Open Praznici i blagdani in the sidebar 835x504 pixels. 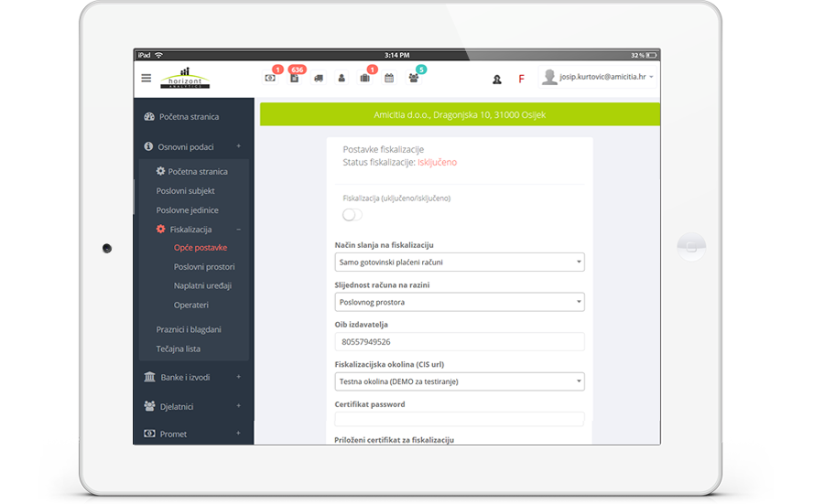(x=189, y=329)
